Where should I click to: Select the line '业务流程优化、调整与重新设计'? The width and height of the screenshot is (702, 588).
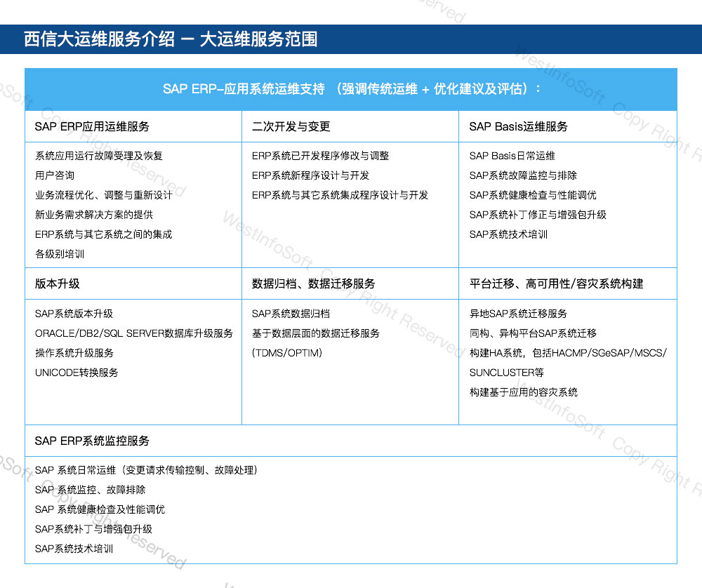(x=104, y=195)
